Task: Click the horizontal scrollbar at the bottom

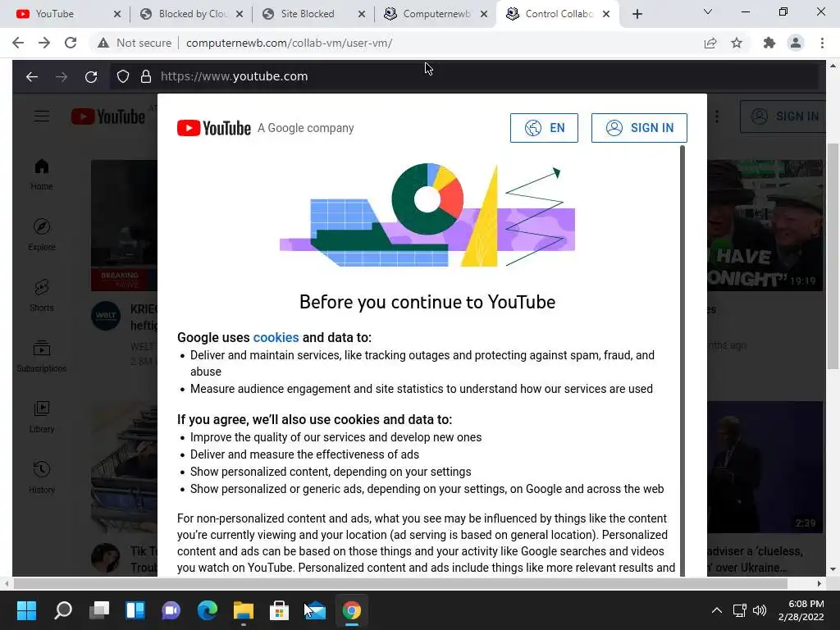Action: coord(400,583)
